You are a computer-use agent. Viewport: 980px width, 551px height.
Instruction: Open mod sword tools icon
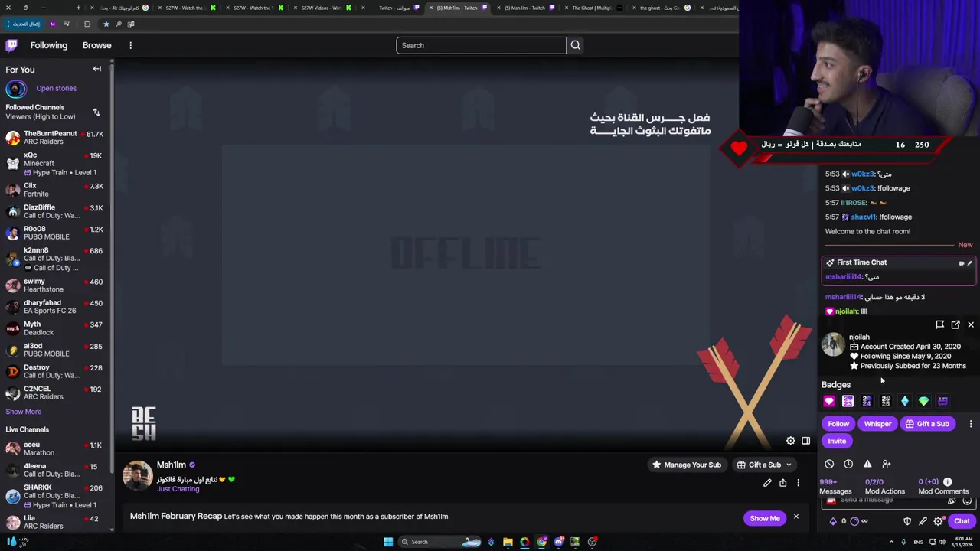click(x=923, y=521)
